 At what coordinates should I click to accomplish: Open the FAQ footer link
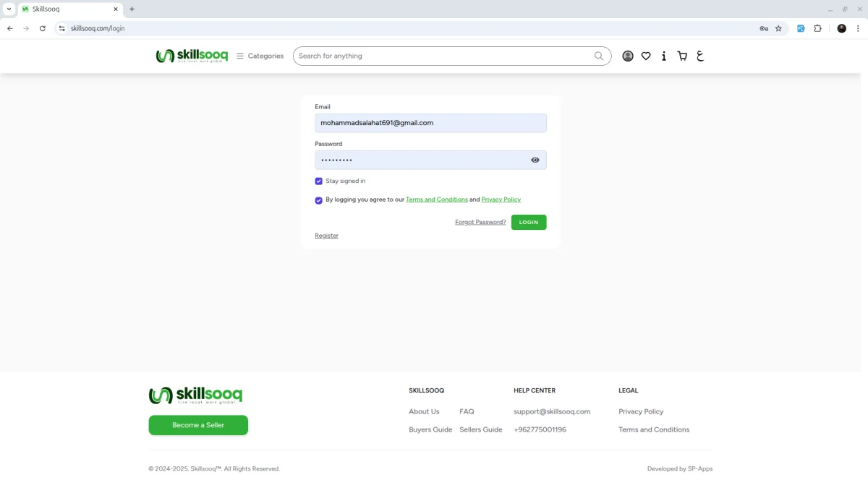tap(467, 411)
